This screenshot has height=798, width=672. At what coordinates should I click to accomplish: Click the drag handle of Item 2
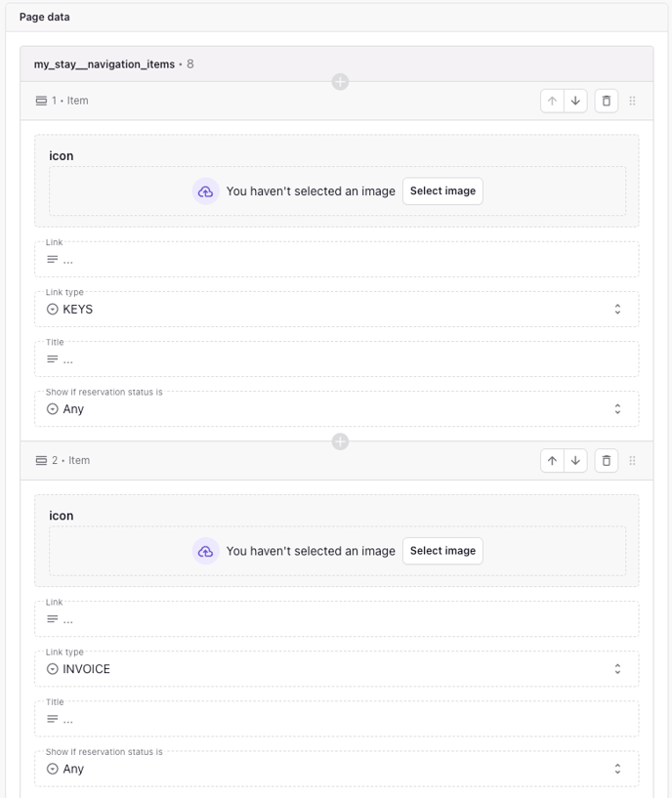pos(632,461)
